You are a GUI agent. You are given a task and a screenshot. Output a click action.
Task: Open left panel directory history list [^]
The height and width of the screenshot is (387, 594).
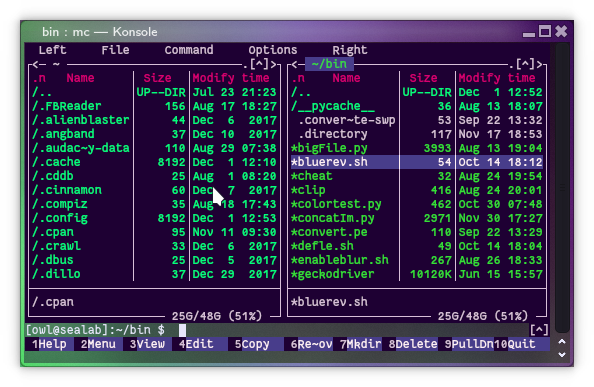pos(259,64)
